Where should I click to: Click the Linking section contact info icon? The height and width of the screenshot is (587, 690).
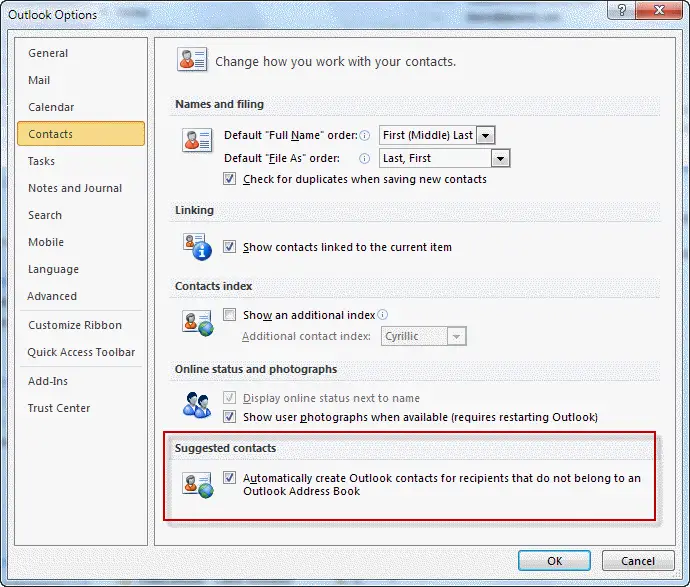197,247
